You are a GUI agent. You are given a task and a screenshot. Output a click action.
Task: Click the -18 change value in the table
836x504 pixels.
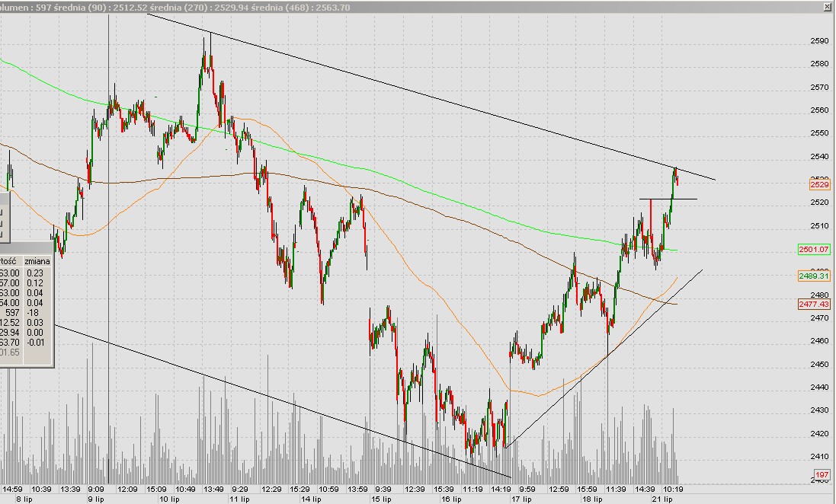pyautogui.click(x=33, y=313)
